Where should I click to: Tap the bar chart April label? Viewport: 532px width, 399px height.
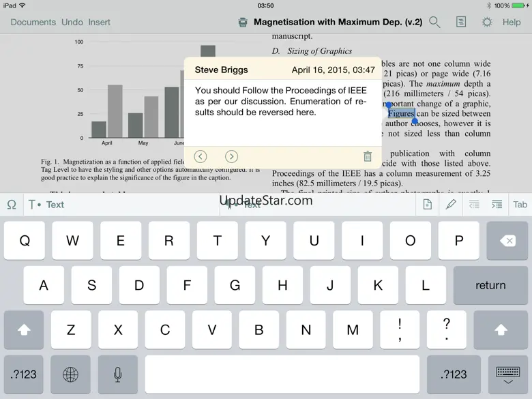tap(107, 143)
